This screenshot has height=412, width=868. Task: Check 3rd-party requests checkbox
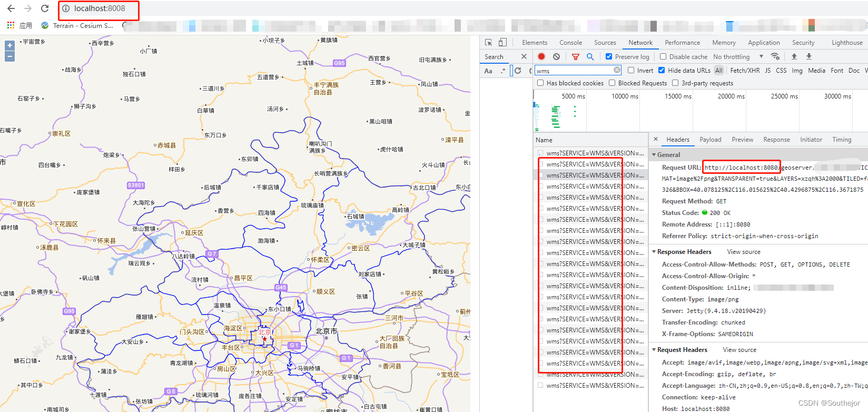pos(675,83)
